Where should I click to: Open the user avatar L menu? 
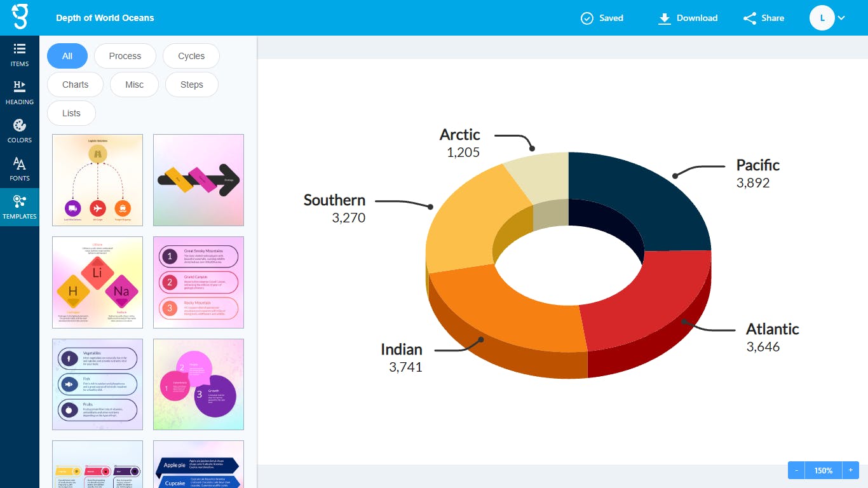tap(822, 18)
